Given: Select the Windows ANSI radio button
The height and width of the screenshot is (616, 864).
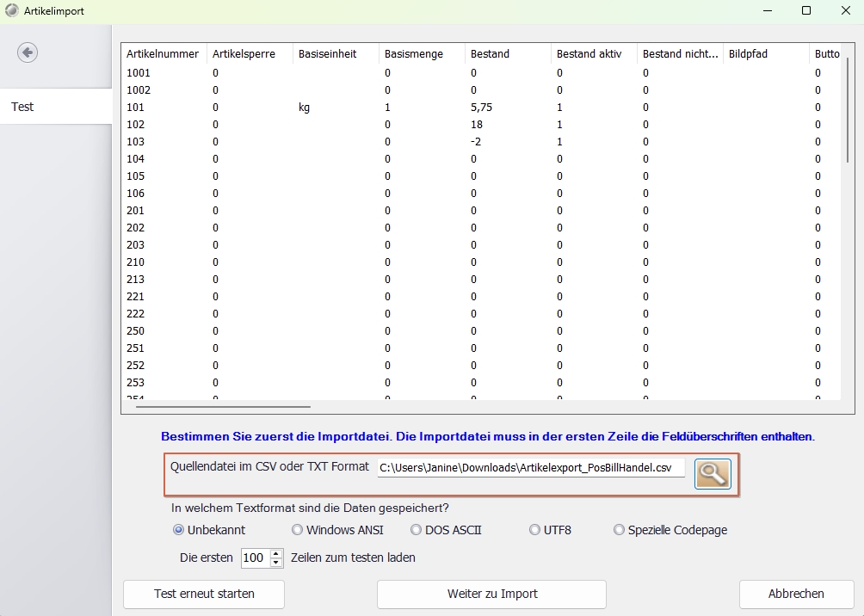Looking at the screenshot, I should point(298,530).
